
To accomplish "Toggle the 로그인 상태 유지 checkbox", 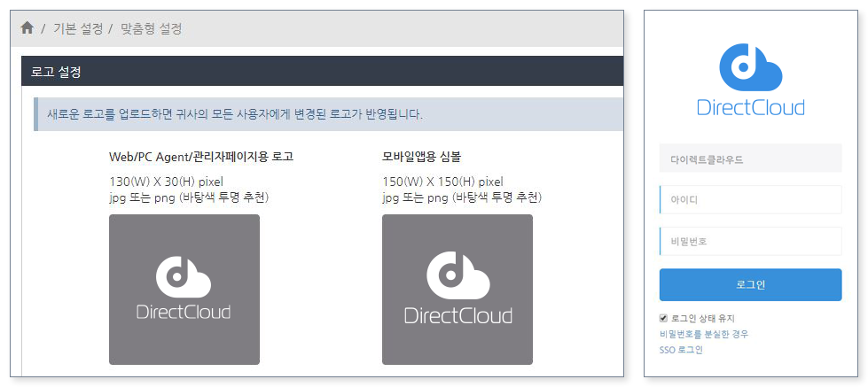I will [x=663, y=319].
